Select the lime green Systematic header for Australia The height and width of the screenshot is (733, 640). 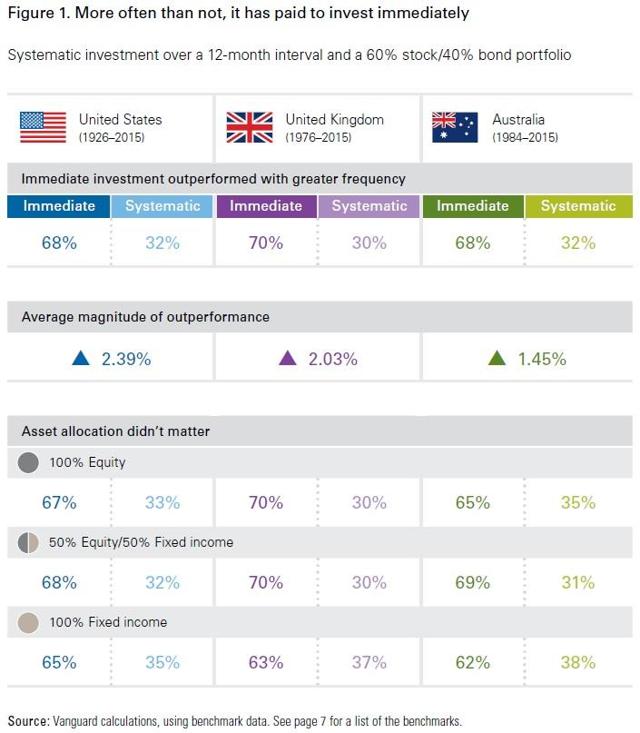tap(578, 206)
